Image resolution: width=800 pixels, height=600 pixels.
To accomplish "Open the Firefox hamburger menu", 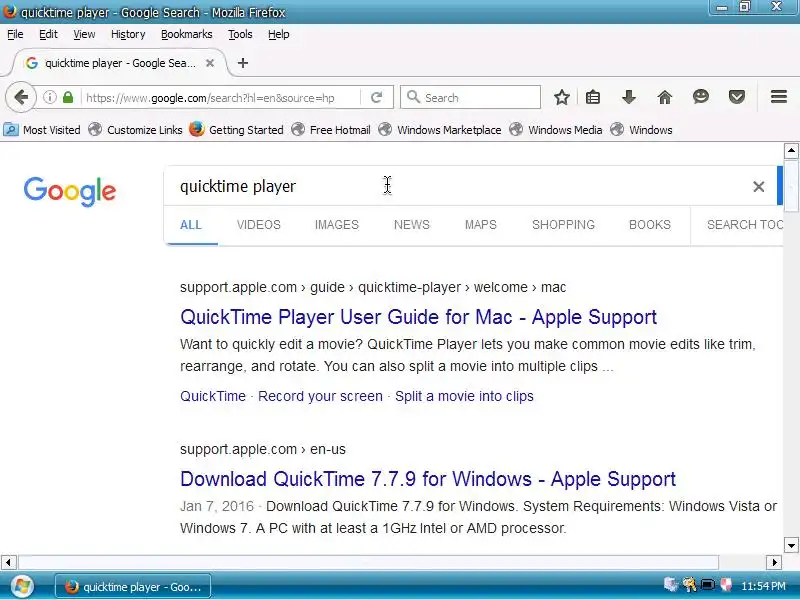I will (779, 97).
